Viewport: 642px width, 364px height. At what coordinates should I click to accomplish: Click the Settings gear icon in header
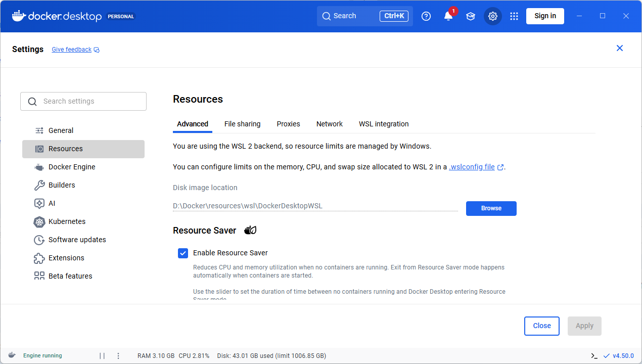(493, 16)
